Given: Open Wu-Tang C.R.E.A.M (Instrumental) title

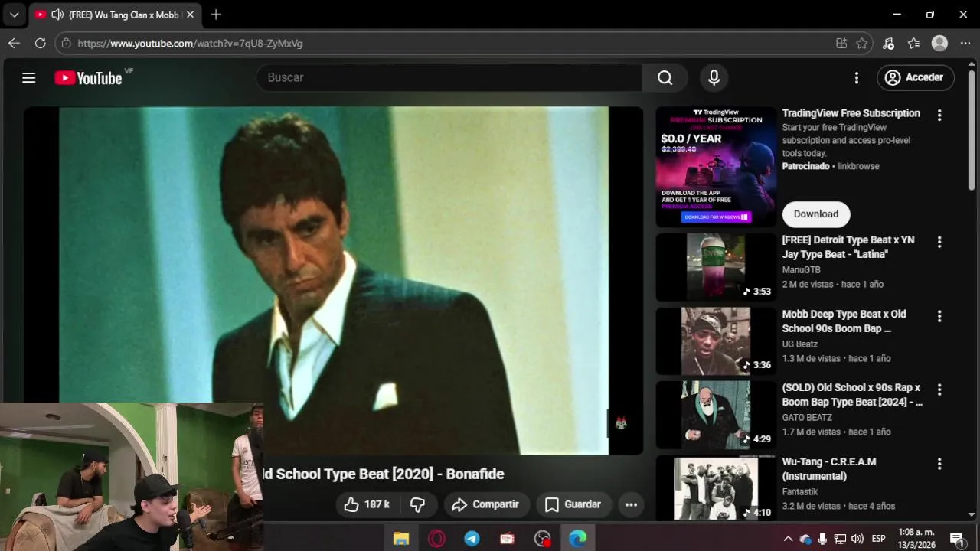Looking at the screenshot, I should point(829,468).
